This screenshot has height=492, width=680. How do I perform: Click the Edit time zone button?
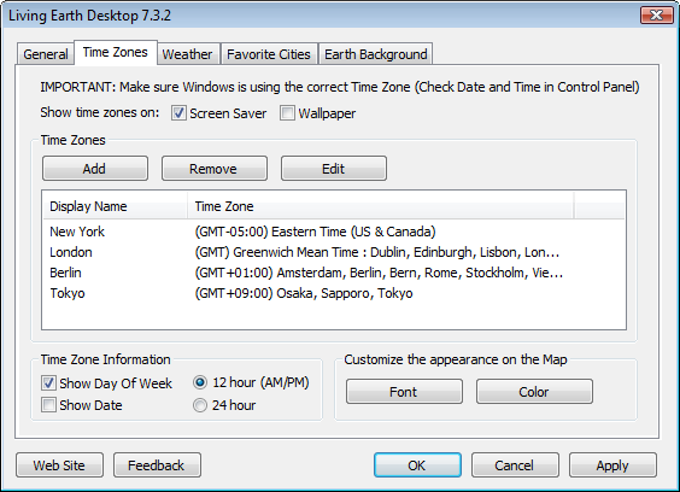tap(333, 169)
